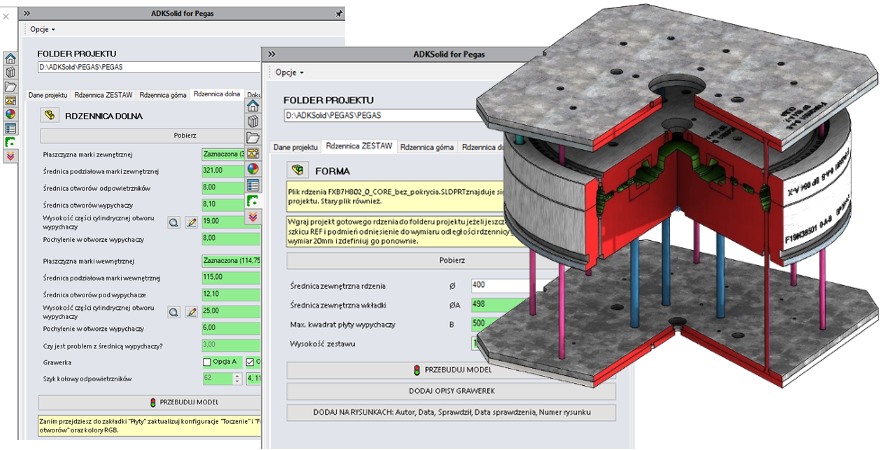This screenshot has width=890, height=450.
Task: Click Średnica otworów wypychaczy value 8,10
Action: [231, 205]
